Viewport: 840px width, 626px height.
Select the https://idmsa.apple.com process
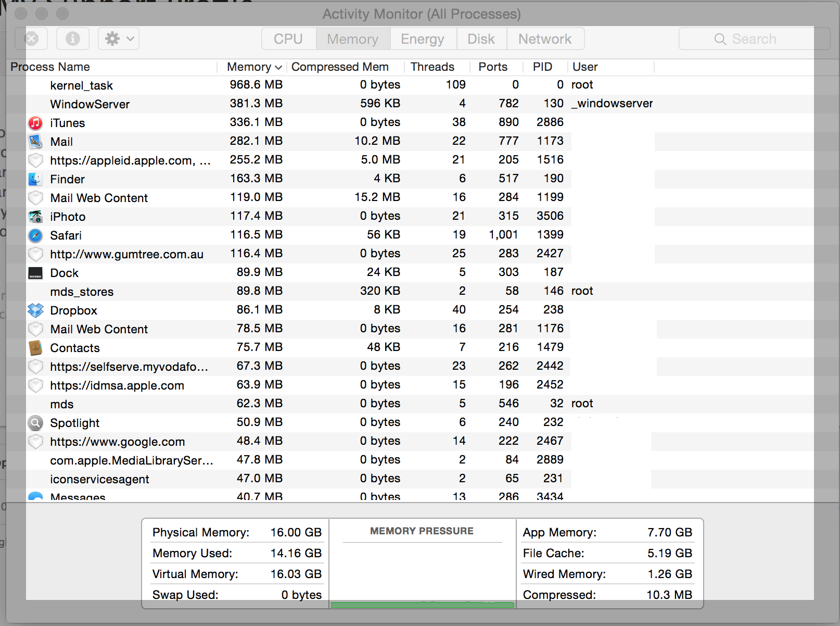pyautogui.click(x=117, y=385)
